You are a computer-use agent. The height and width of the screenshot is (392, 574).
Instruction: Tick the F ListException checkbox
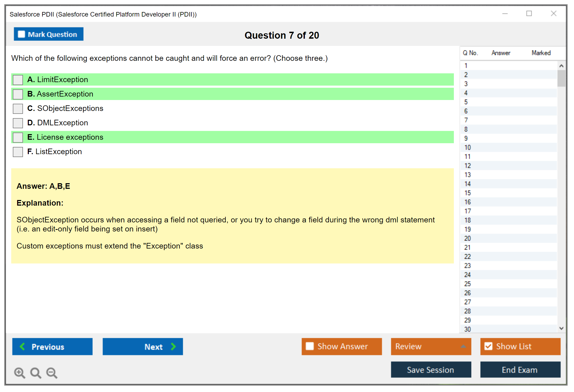18,152
